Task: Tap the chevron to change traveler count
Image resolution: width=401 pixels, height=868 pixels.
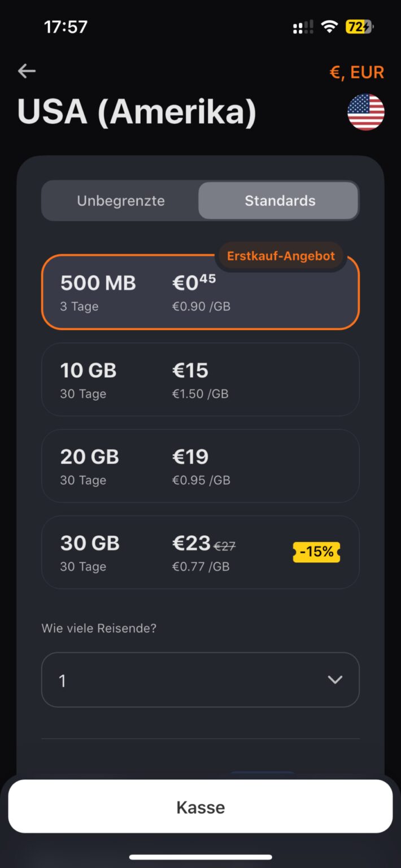Action: coord(335,680)
